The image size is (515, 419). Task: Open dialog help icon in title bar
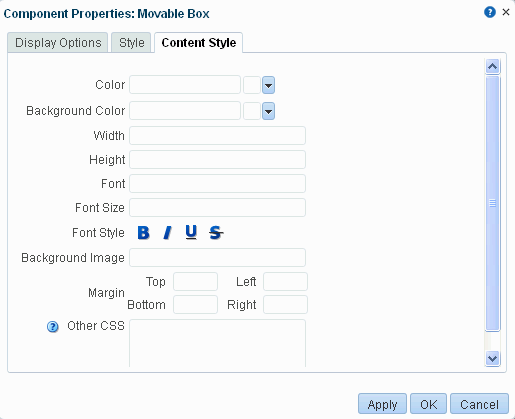tap(490, 12)
